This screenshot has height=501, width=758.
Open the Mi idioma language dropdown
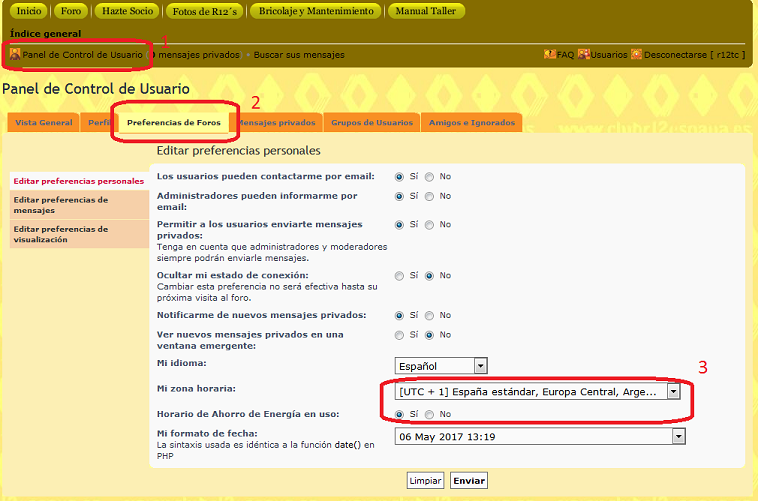(441, 366)
